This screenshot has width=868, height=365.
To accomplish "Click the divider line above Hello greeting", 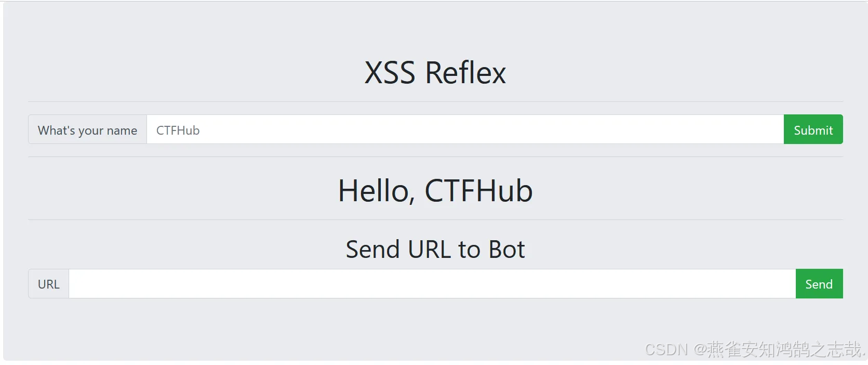I will [x=435, y=157].
